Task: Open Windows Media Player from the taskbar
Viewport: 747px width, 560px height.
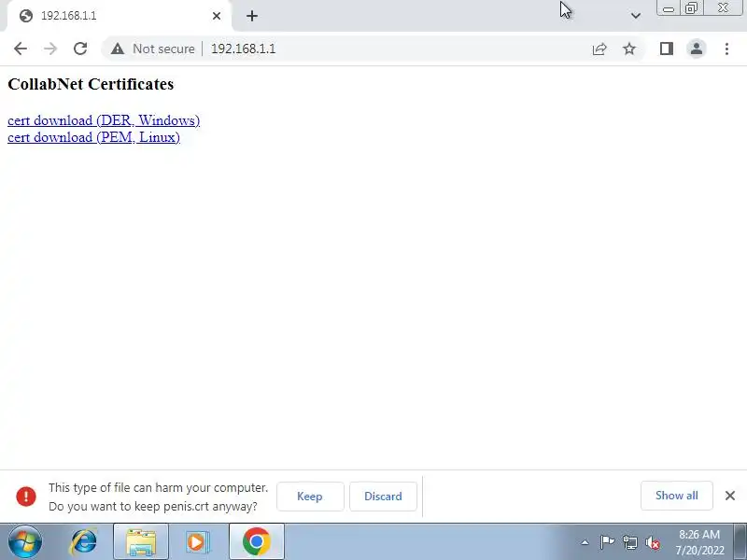Action: pos(197,542)
